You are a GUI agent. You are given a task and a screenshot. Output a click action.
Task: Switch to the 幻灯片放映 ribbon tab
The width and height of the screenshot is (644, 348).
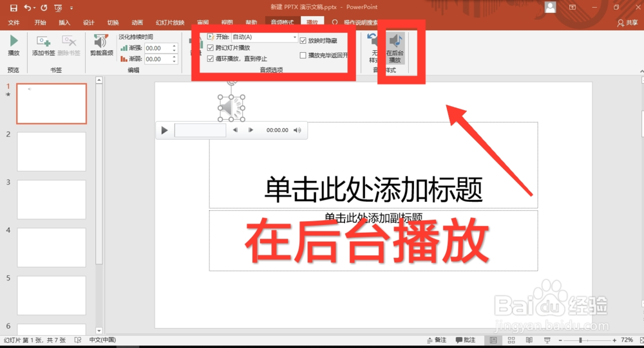170,23
